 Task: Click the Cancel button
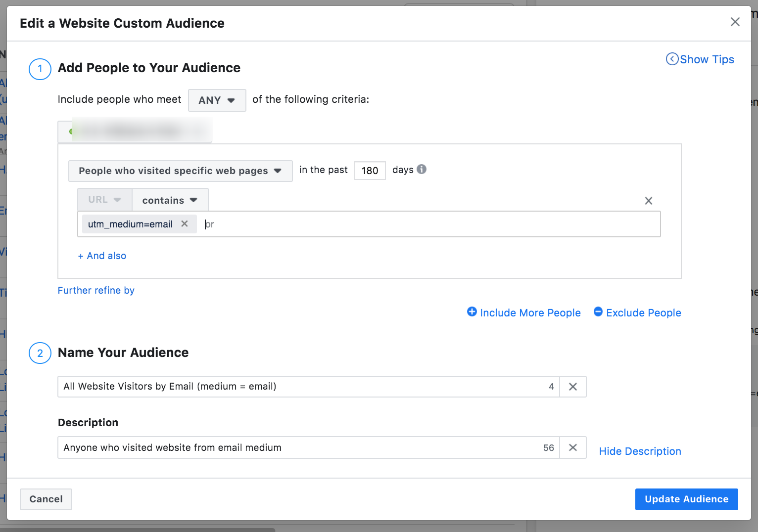tap(46, 499)
